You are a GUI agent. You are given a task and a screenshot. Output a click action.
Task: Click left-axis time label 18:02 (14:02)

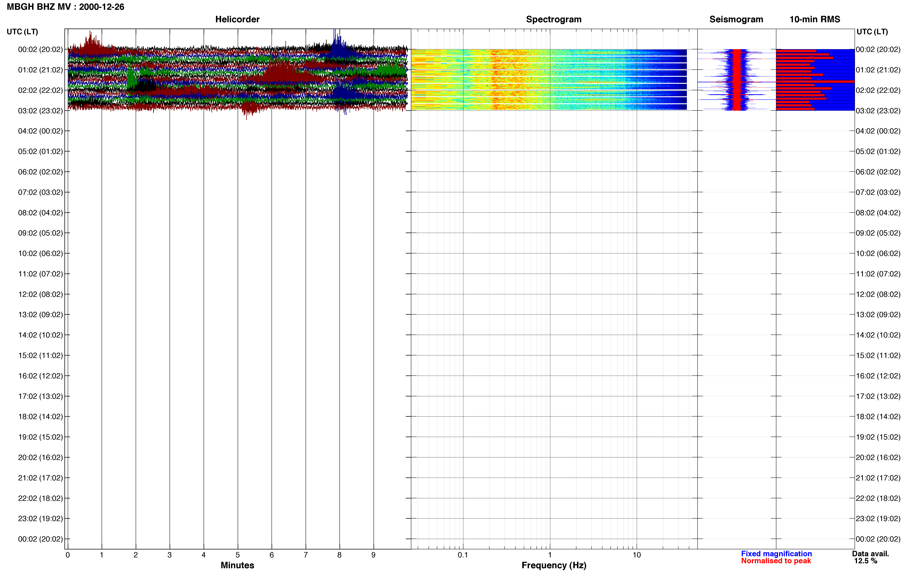[40, 416]
